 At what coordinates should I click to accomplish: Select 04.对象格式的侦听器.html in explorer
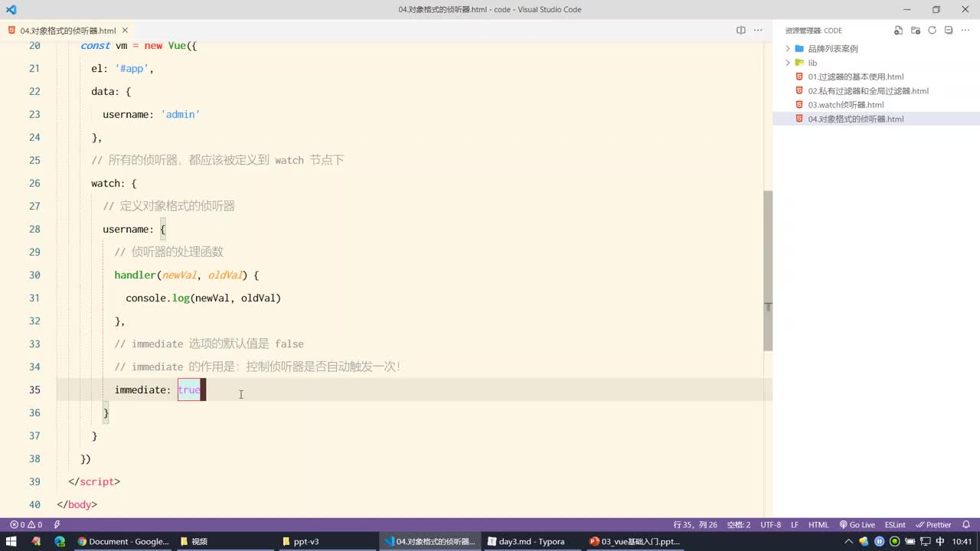[877, 119]
